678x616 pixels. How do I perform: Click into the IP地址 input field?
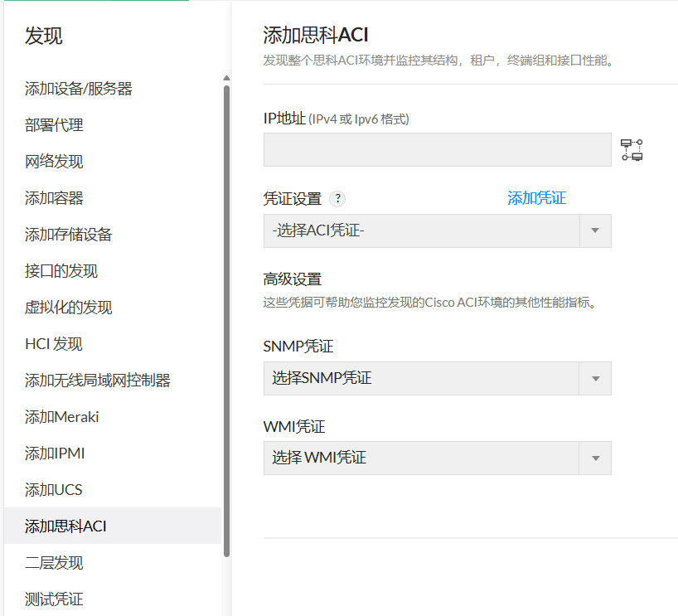click(x=437, y=150)
